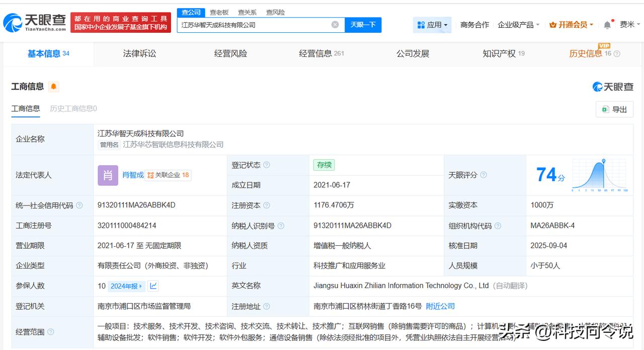Click the 天眼一下 search button
The width and height of the screenshot is (644, 350).
[363, 25]
